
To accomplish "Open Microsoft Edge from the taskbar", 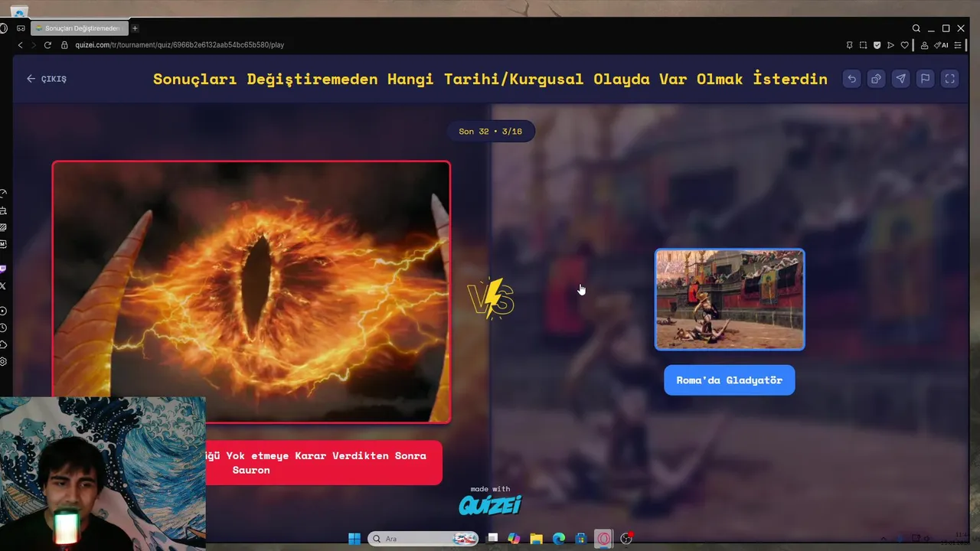I will click(x=559, y=539).
